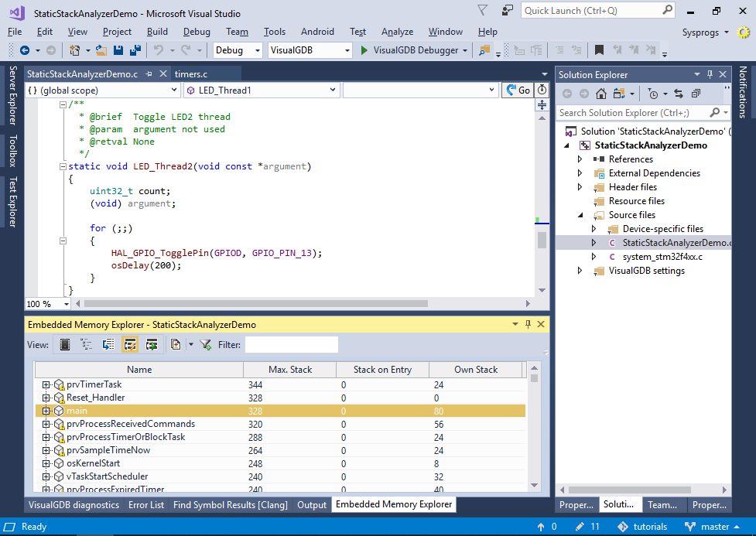The image size is (756, 536).
Task: Collapse the for loop block outline
Action: [x=63, y=241]
